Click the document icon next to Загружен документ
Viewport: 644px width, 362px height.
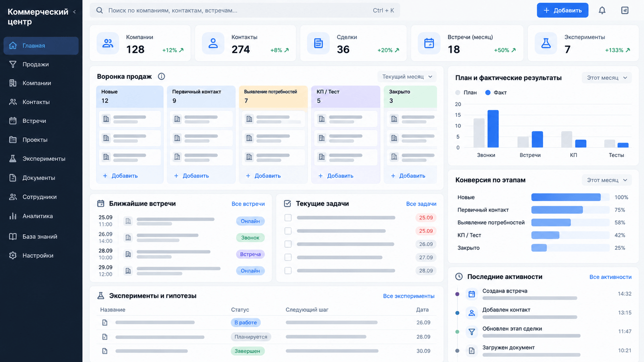(x=471, y=351)
